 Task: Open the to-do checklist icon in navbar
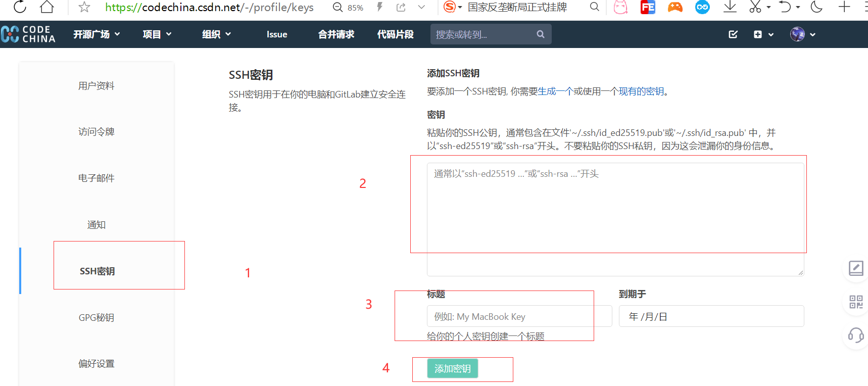733,34
